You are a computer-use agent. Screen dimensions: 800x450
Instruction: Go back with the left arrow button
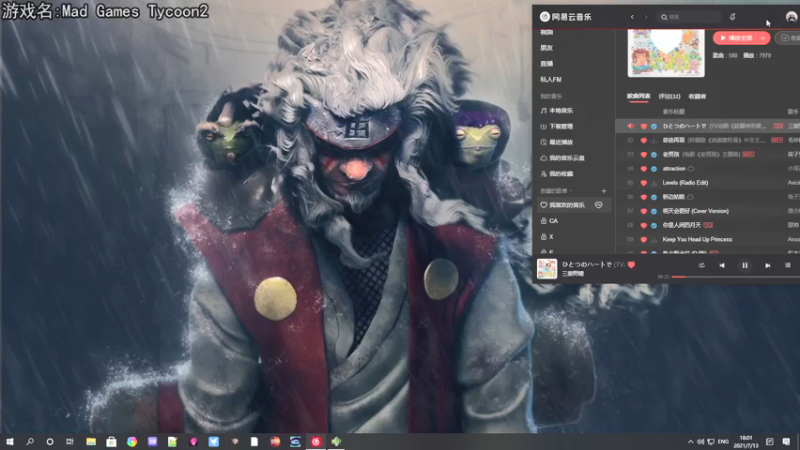point(632,17)
